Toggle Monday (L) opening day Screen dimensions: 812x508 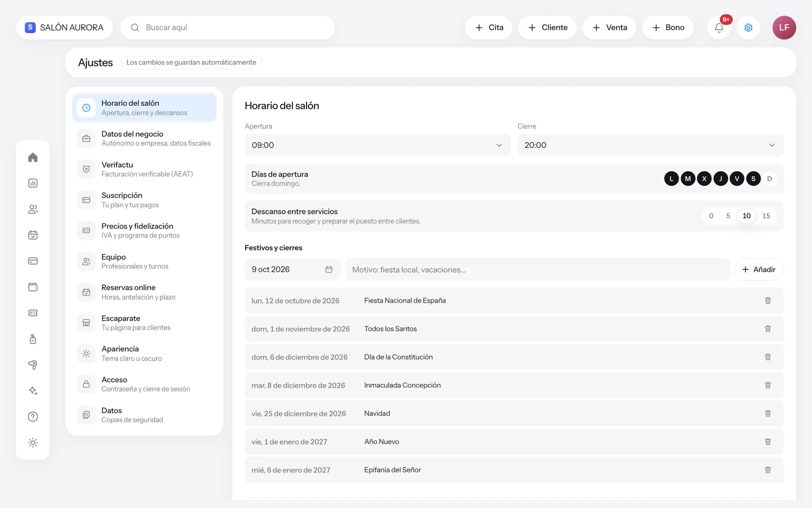coord(671,179)
